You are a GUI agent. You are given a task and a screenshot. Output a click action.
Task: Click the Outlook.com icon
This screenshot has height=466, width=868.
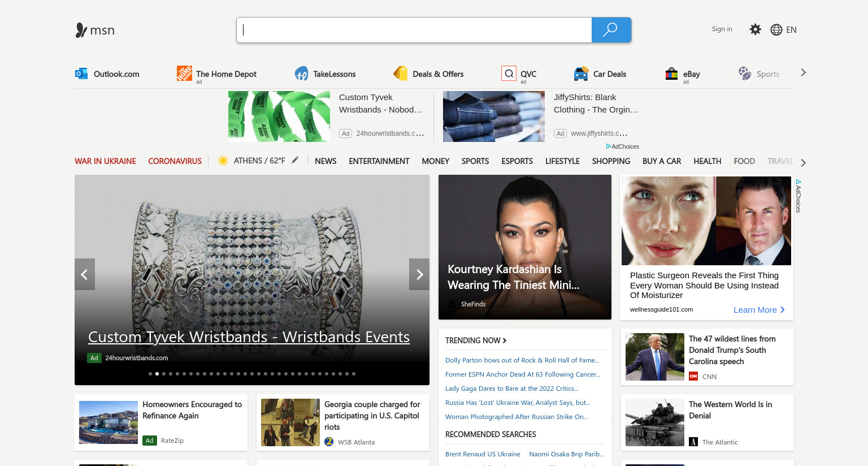81,74
